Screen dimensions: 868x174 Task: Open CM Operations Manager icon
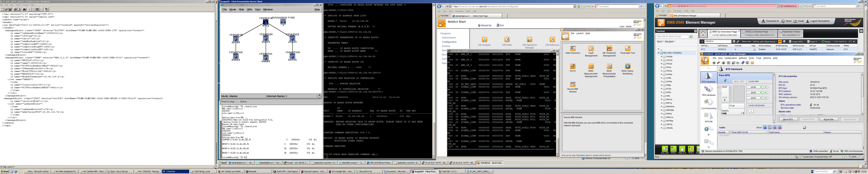click(x=529, y=40)
